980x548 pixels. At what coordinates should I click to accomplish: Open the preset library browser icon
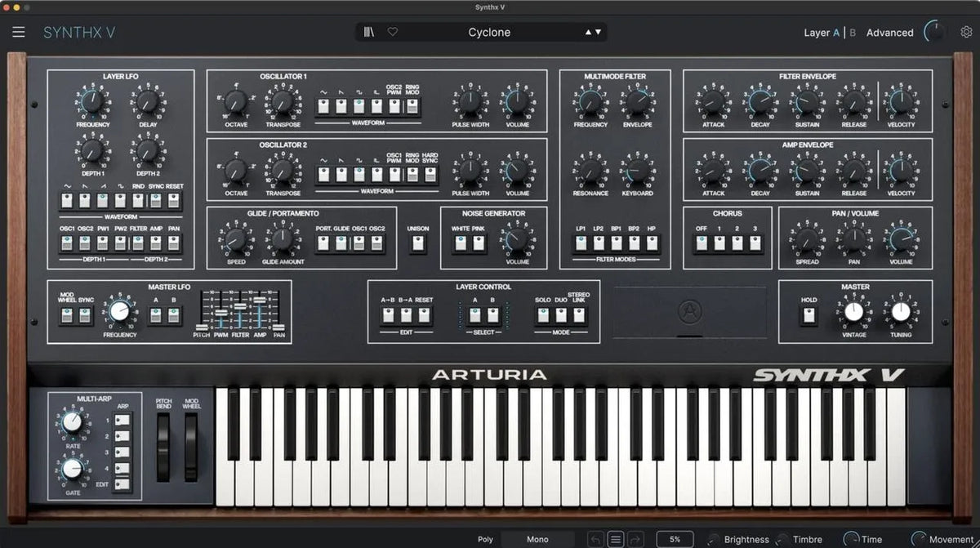coord(369,31)
